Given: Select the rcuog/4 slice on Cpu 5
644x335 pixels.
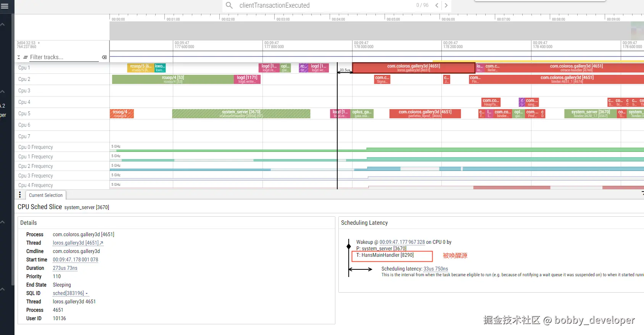Looking at the screenshot, I should (x=122, y=114).
